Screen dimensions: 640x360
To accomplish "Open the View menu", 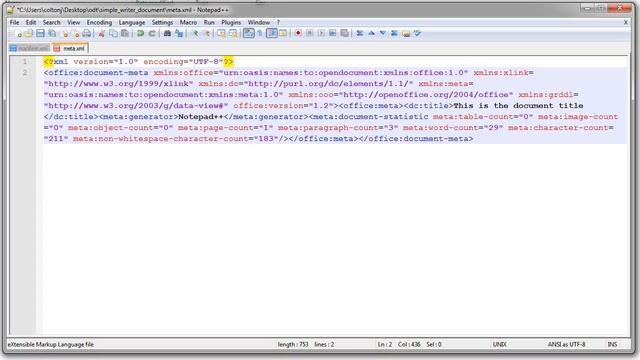I will click(73, 22).
